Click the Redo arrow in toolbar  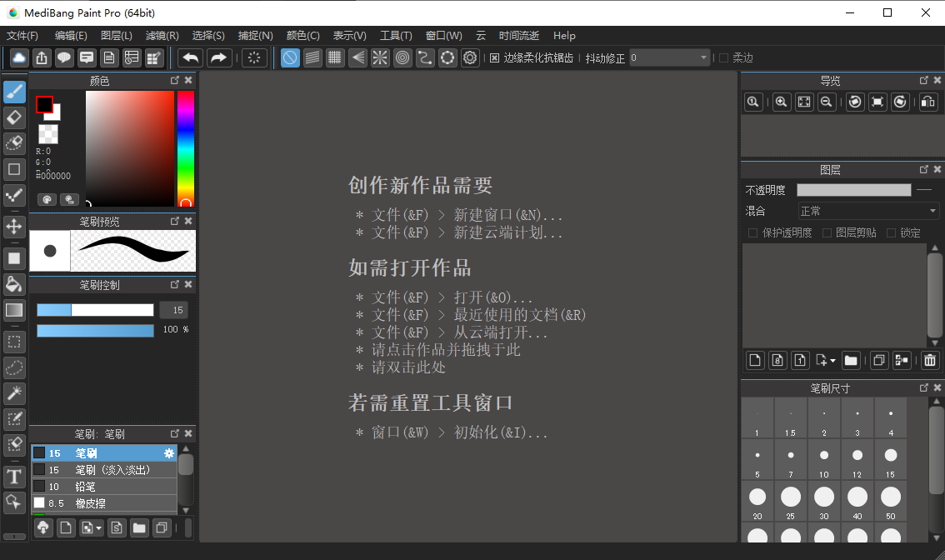pyautogui.click(x=219, y=57)
